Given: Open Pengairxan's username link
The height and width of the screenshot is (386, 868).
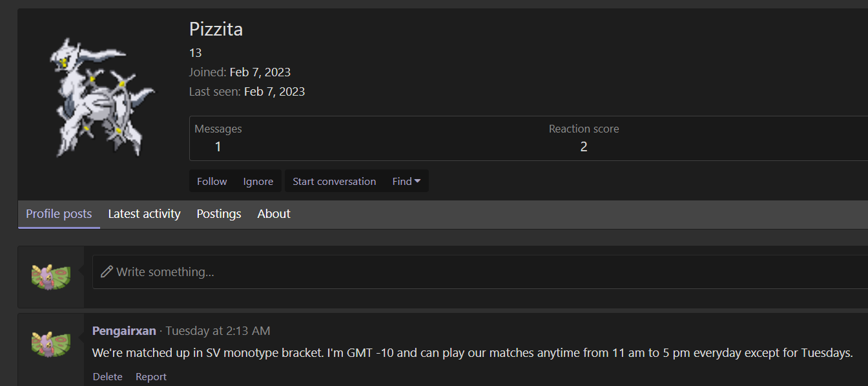Looking at the screenshot, I should pyautogui.click(x=124, y=331).
